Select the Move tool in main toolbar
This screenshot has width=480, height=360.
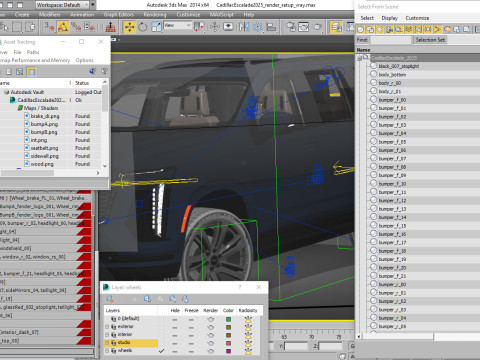tap(129, 27)
